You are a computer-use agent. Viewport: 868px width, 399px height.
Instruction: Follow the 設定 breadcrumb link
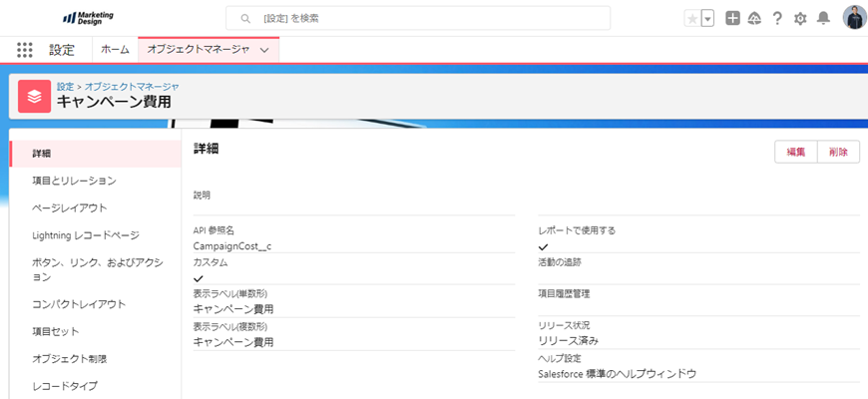pos(65,87)
